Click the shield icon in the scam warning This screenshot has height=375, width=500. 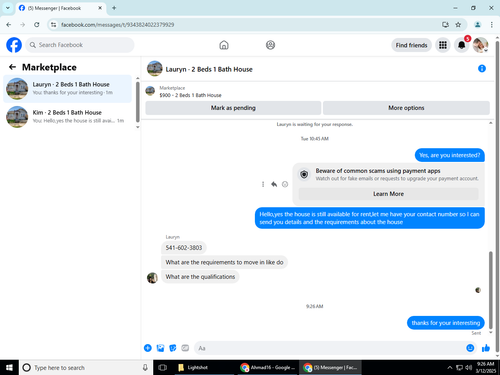pos(304,174)
